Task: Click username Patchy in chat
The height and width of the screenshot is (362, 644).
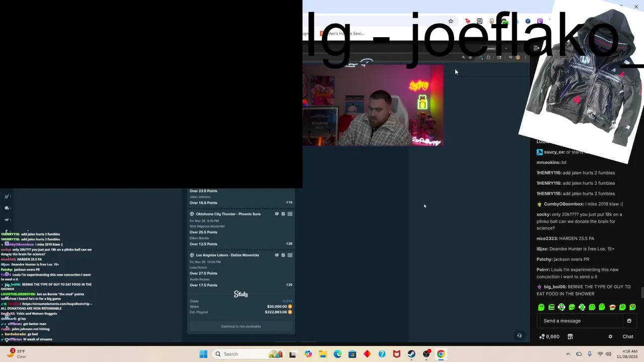Action: coord(544,259)
